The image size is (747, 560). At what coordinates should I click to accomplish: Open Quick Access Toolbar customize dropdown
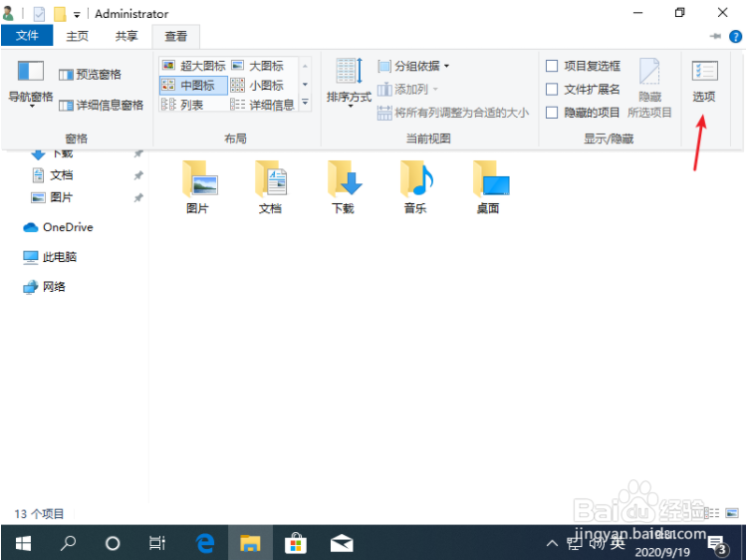point(77,15)
